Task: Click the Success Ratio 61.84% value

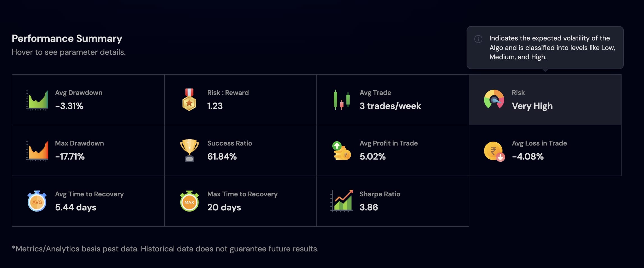Action: [x=222, y=156]
